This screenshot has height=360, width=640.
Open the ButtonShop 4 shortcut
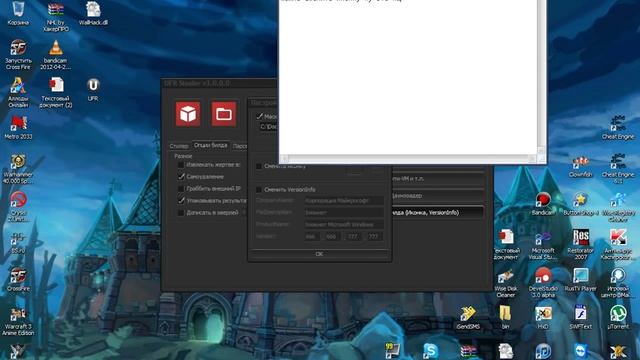click(x=580, y=204)
